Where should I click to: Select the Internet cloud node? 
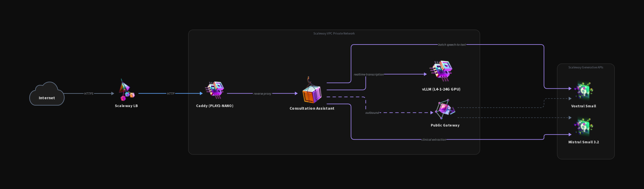tap(47, 93)
